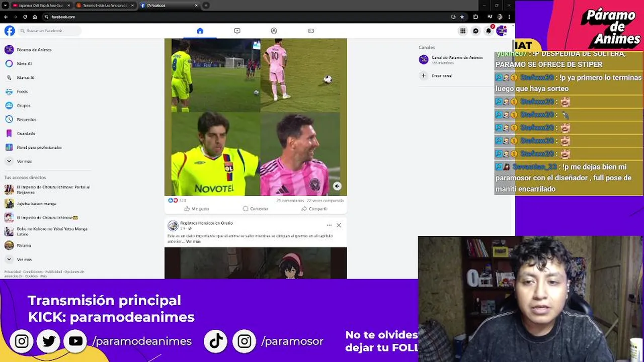Screen dimensions: 644x362
Task: Hide the Registros Heroicos en Orario post with X
Action: [339, 225]
